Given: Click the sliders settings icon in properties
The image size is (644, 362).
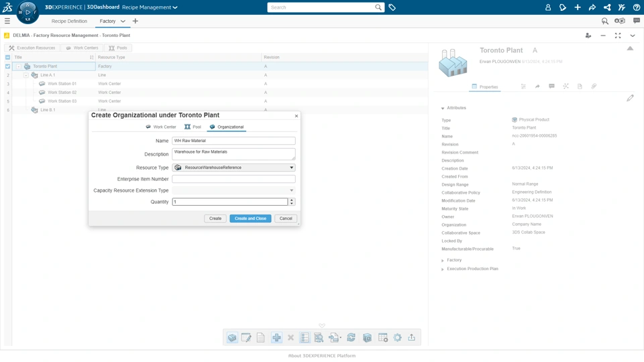Looking at the screenshot, I should pos(523,86).
